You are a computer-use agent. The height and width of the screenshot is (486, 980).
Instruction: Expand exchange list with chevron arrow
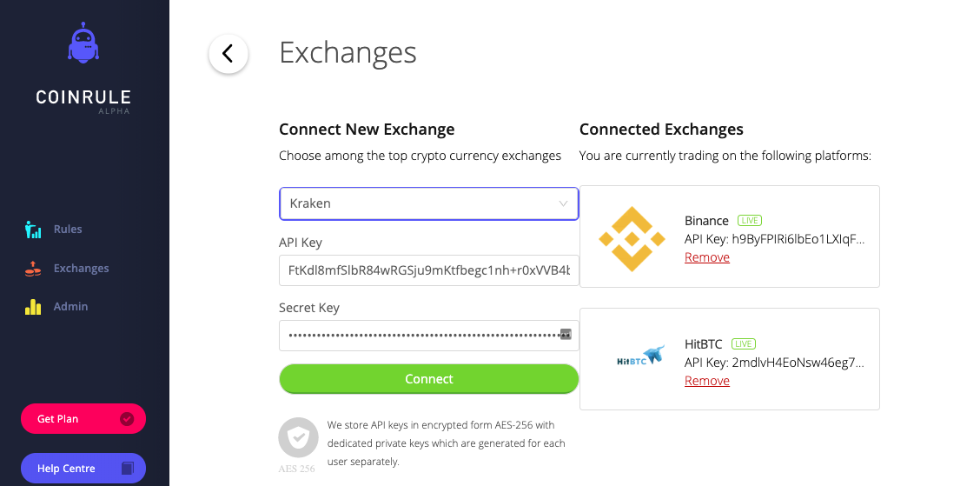click(x=563, y=204)
